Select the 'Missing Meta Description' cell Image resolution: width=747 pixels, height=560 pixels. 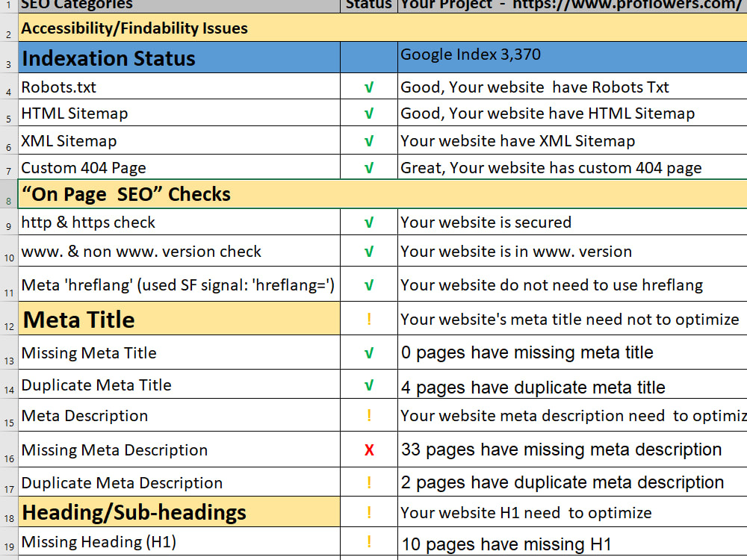point(179,449)
